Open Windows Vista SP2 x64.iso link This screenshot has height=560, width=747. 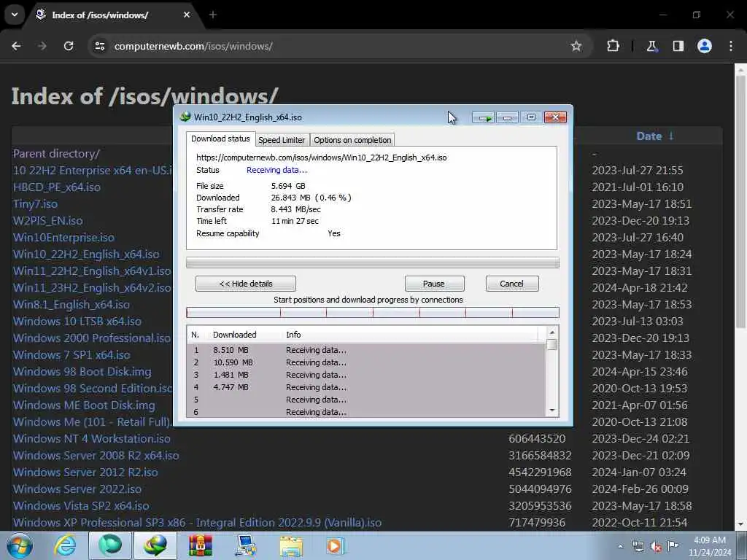tap(81, 506)
